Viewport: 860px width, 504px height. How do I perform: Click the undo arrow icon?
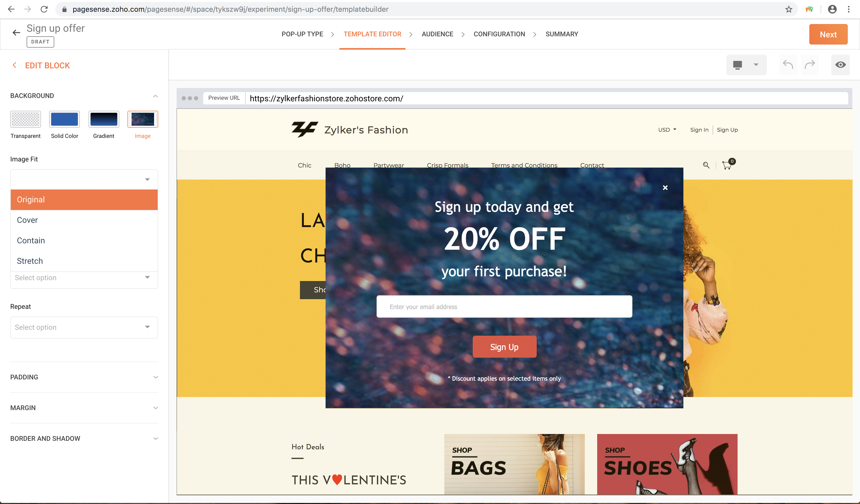(788, 64)
